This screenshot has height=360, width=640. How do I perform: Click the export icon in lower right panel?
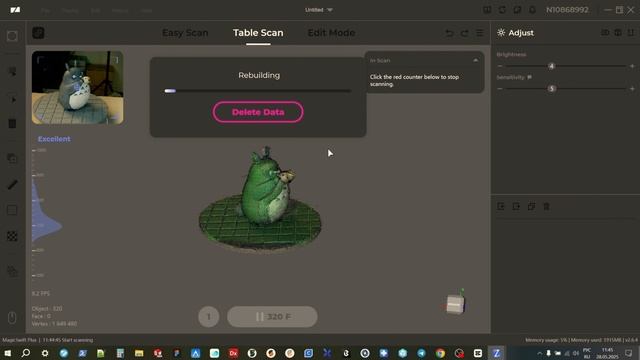[516, 207]
